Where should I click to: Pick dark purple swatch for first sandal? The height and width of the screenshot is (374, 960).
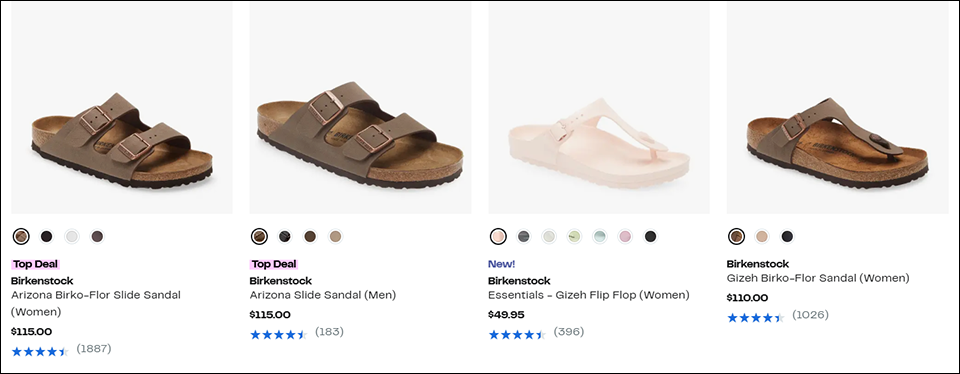(x=97, y=236)
